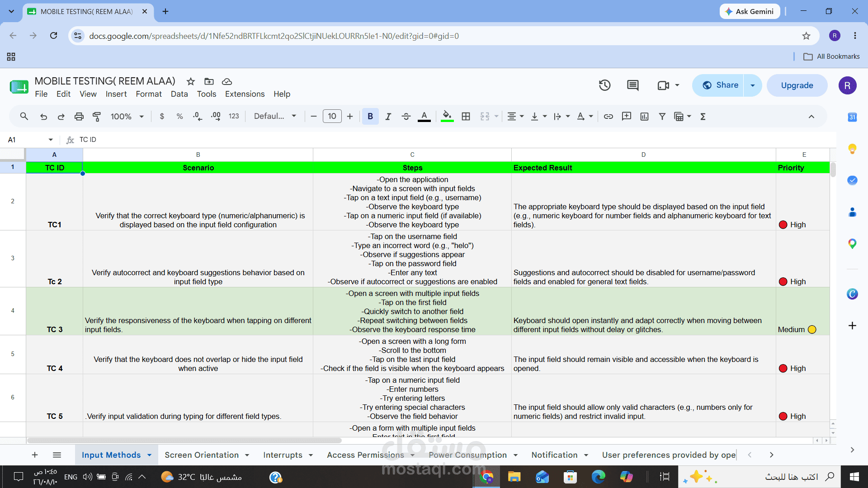Open the toolbar search magnifier
The width and height of the screenshot is (868, 488).
(24, 117)
